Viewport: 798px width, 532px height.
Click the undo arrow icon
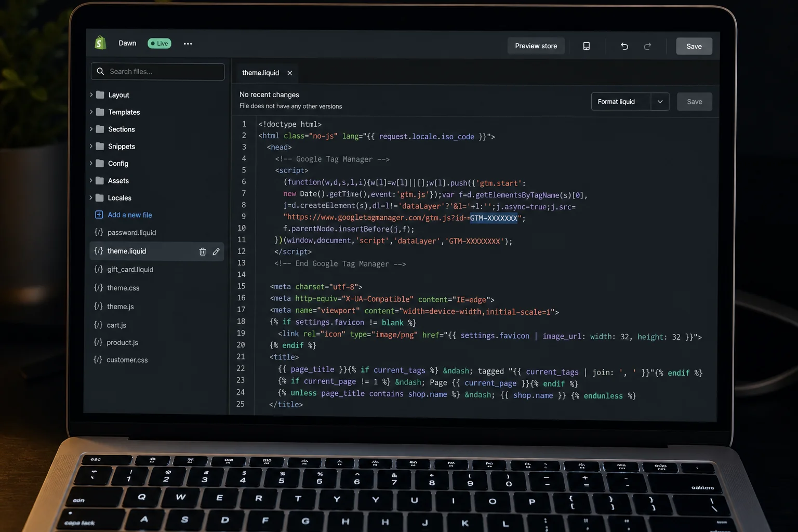(x=624, y=46)
